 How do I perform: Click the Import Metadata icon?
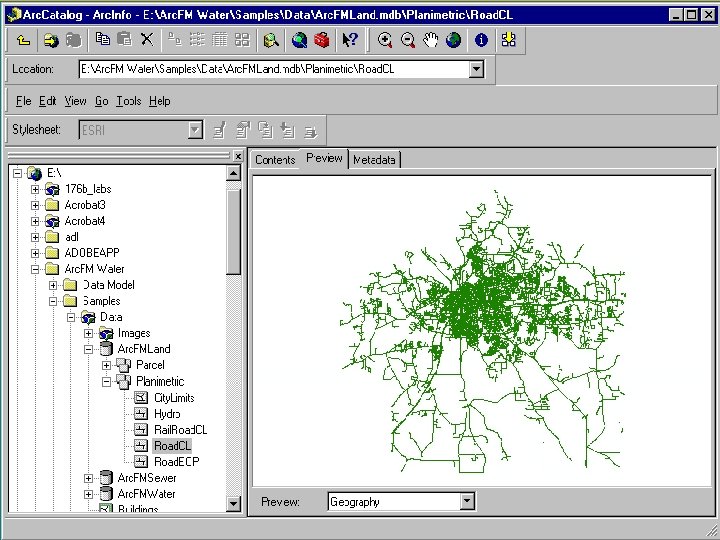(x=287, y=130)
